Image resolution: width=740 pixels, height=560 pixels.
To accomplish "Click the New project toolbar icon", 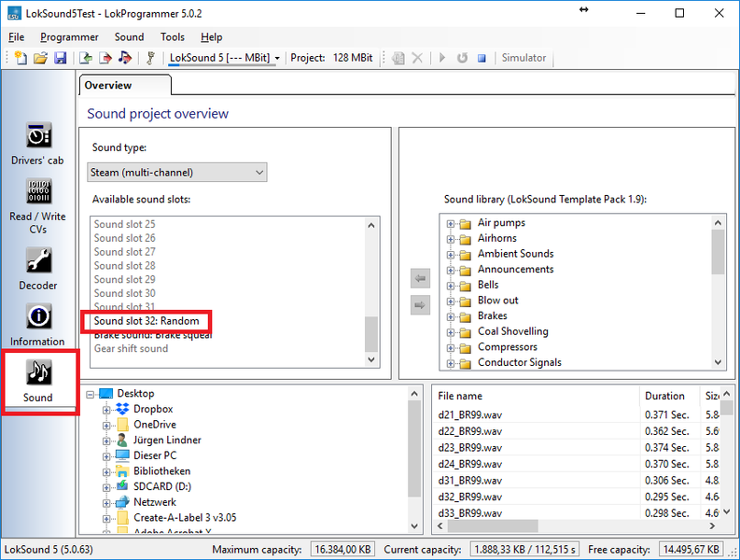I will [21, 58].
